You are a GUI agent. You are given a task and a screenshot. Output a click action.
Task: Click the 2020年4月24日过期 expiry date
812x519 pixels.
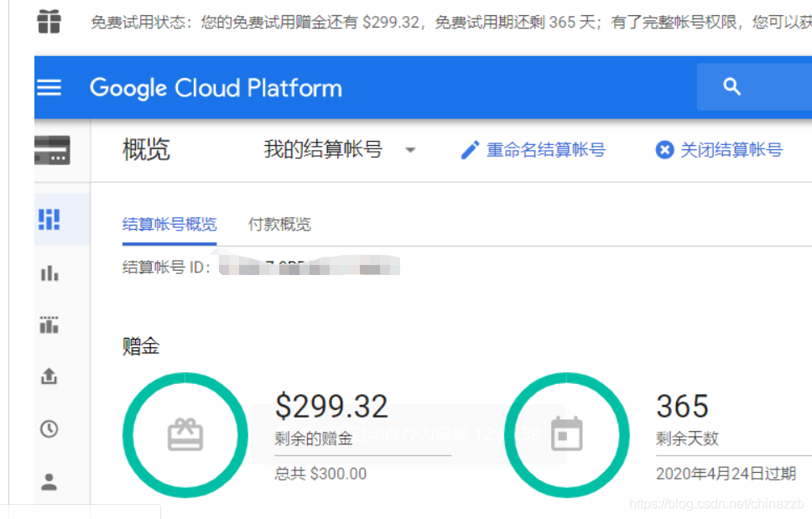click(x=726, y=474)
